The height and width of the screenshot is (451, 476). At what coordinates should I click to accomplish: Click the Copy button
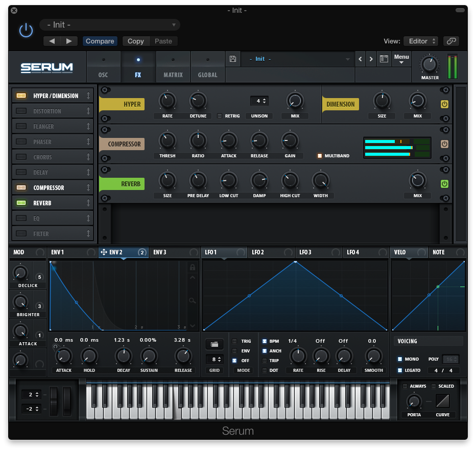tap(136, 41)
